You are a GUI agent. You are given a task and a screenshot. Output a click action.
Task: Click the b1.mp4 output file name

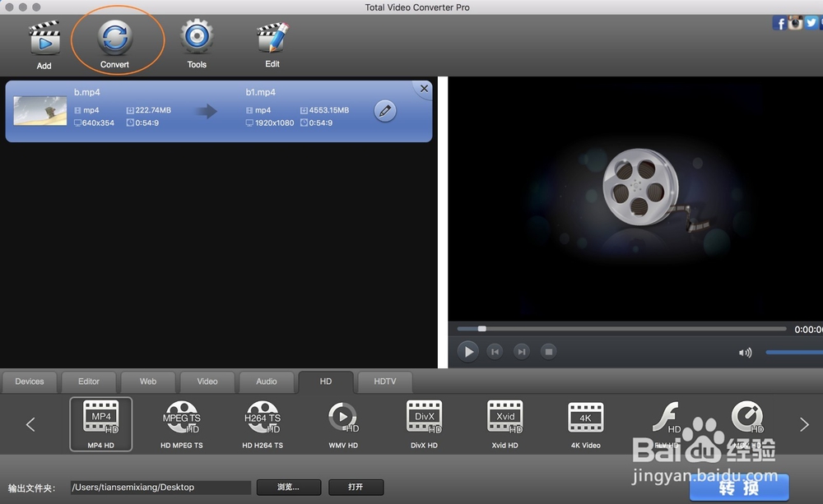point(260,92)
